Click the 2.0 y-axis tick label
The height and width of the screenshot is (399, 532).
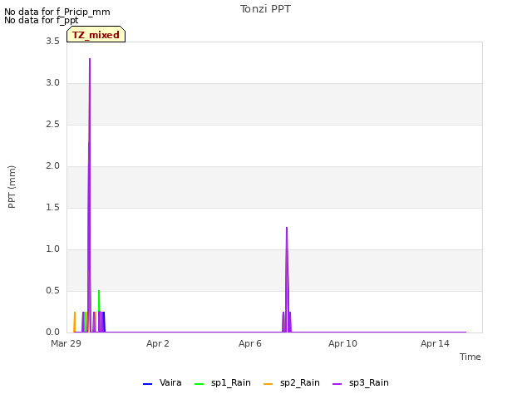point(52,166)
